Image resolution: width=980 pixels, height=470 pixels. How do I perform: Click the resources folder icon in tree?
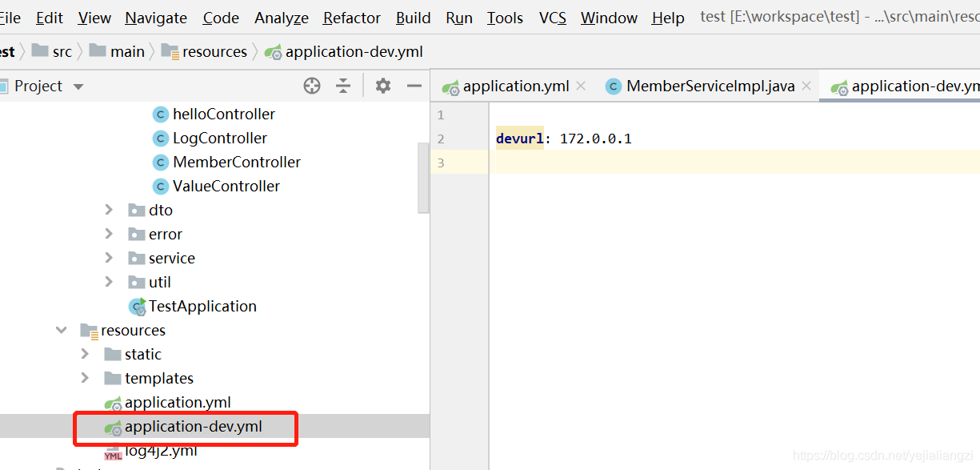click(x=89, y=331)
